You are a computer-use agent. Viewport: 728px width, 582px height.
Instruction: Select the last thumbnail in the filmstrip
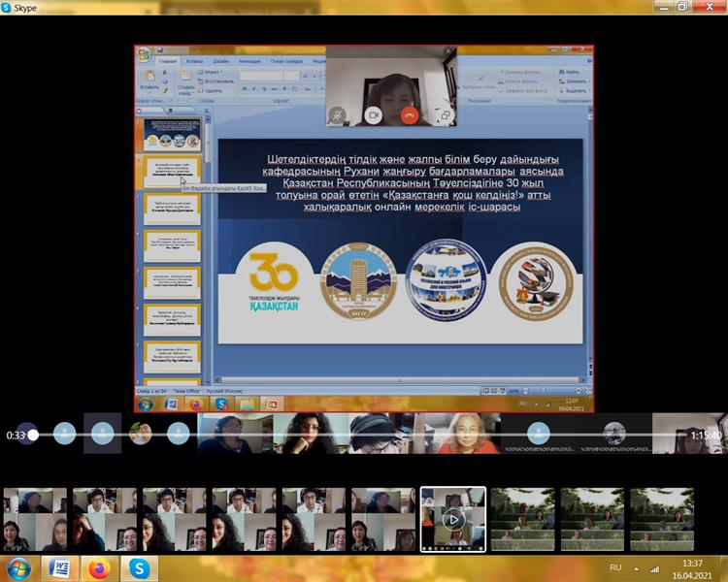(662, 519)
